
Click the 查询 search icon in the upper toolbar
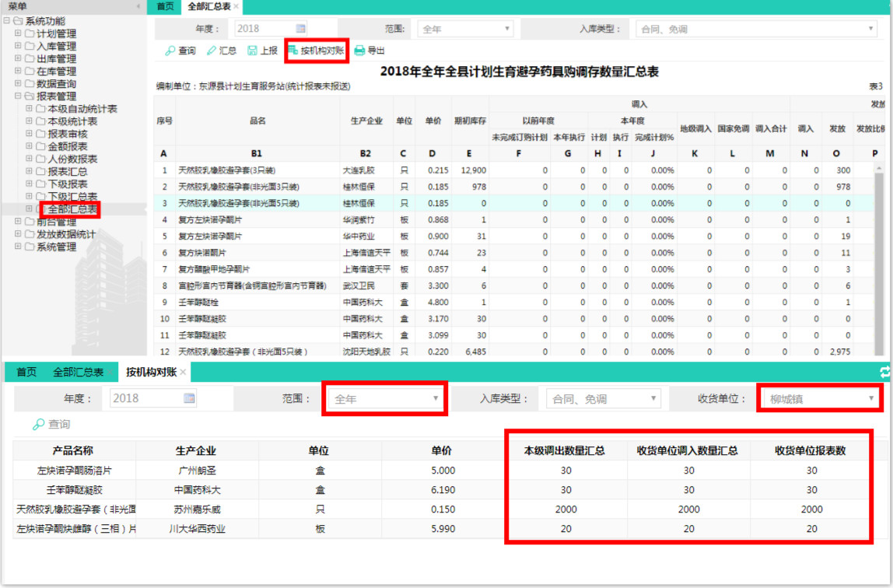tap(170, 51)
